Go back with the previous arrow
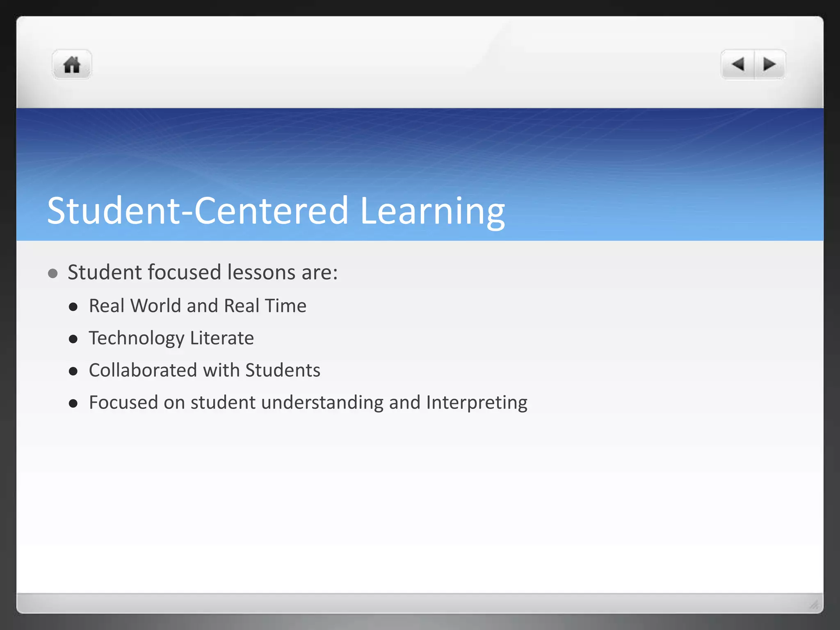 click(738, 64)
